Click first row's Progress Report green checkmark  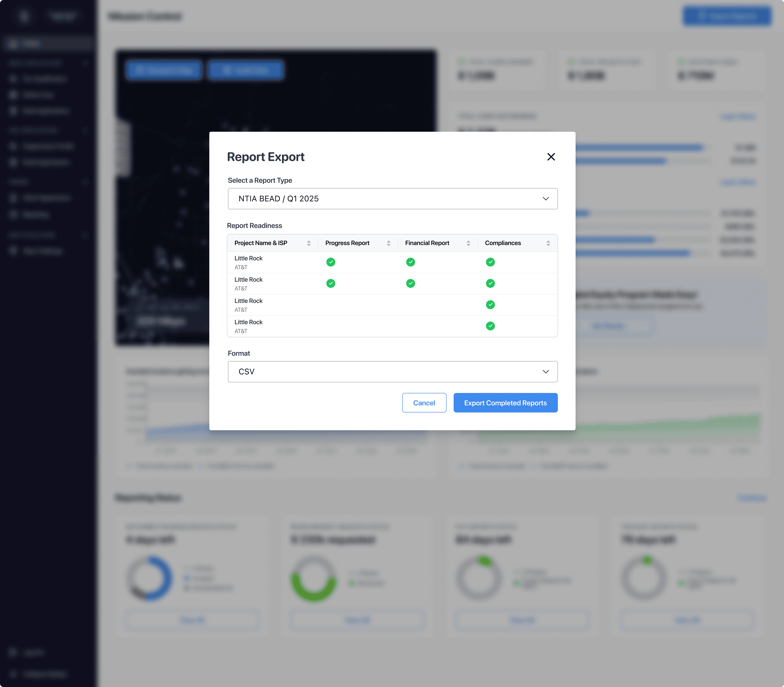pos(330,262)
